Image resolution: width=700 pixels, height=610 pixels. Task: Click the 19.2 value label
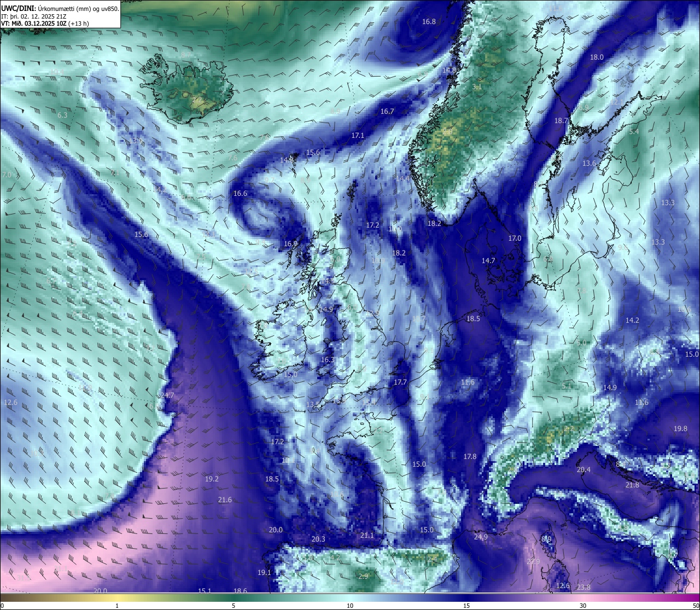click(x=212, y=479)
